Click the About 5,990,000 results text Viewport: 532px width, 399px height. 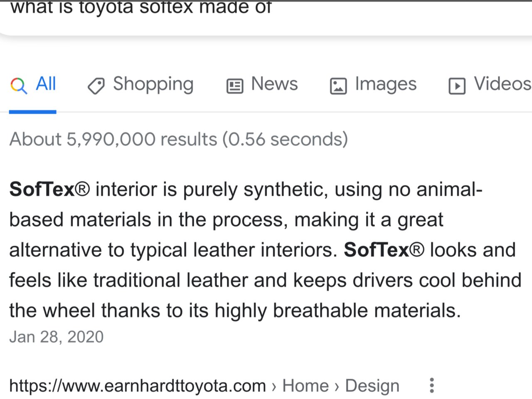179,139
